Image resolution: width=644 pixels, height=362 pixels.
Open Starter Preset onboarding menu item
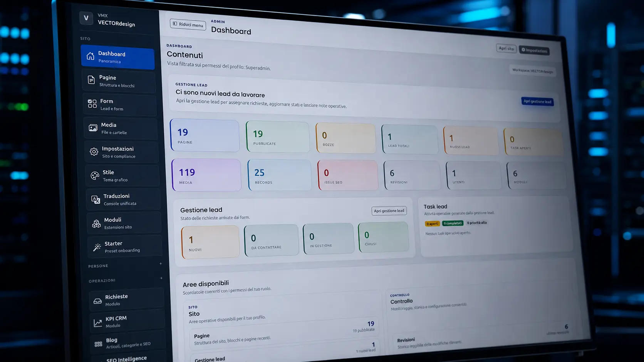[124, 247]
